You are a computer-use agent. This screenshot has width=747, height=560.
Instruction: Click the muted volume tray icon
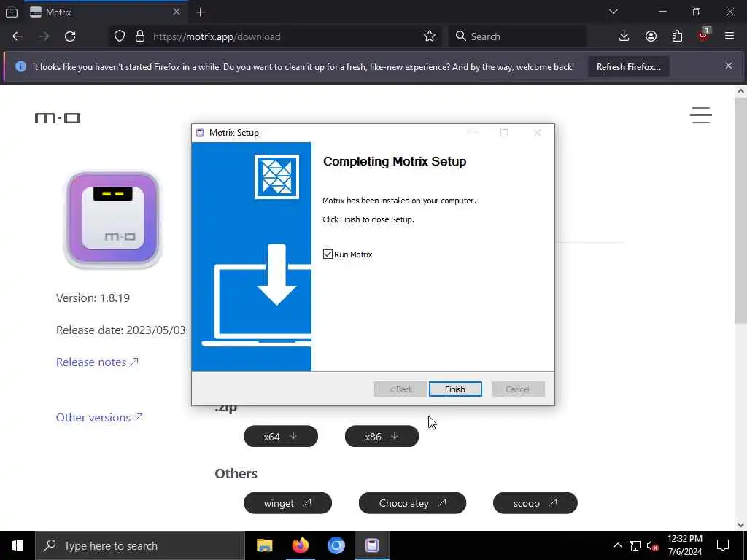coord(653,545)
